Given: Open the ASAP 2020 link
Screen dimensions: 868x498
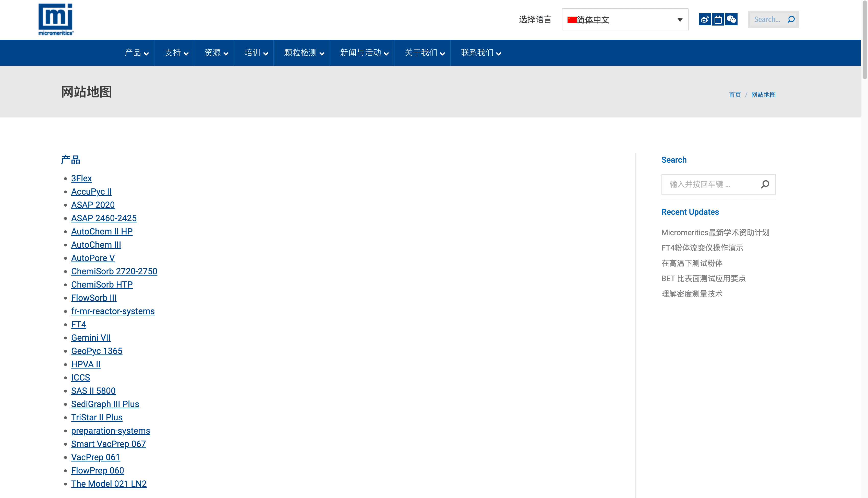Looking at the screenshot, I should click(x=93, y=205).
